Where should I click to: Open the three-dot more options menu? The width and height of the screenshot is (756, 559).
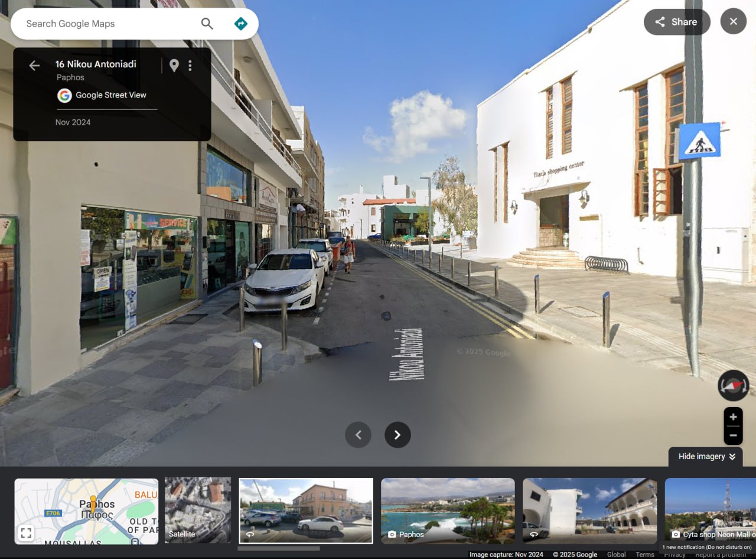tap(190, 66)
